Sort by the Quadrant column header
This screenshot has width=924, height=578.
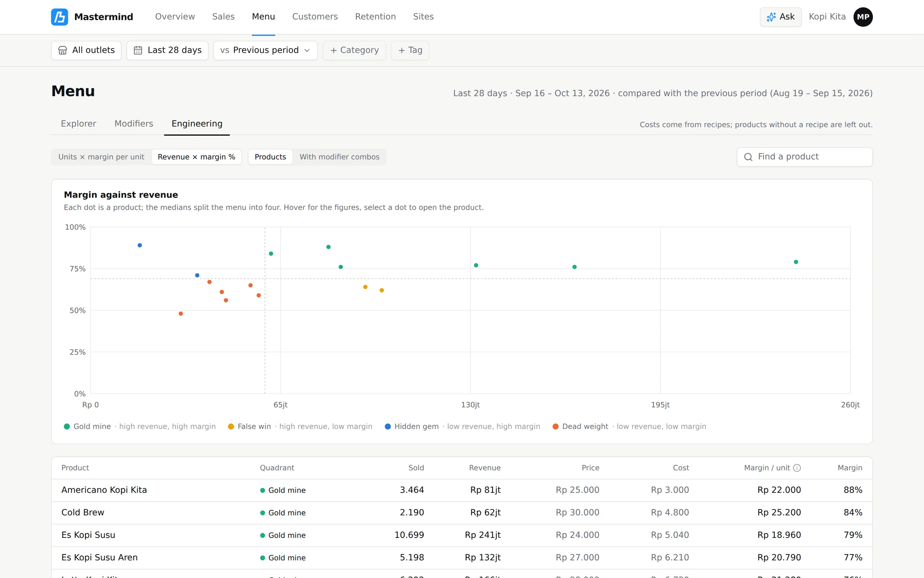point(277,468)
